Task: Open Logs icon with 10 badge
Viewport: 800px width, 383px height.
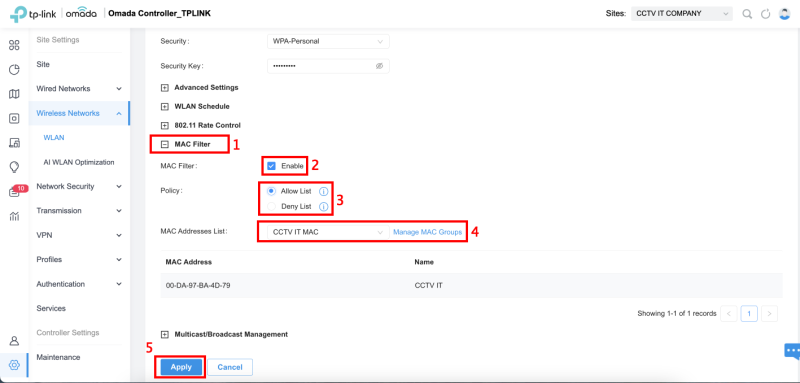Action: tap(15, 191)
